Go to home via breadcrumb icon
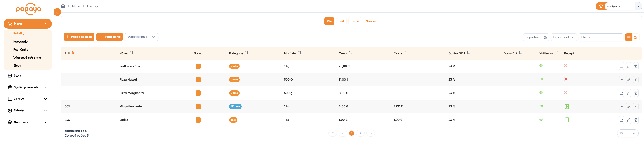Screen dimensions: 644x141 click(x=63, y=6)
